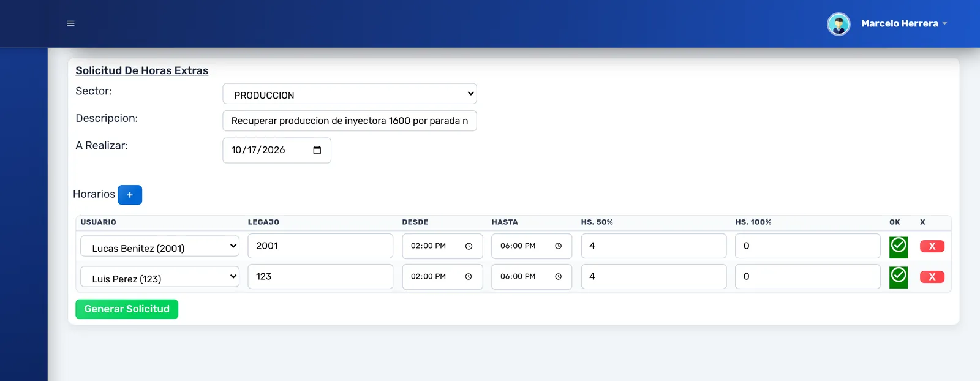Delete the Lucas Benitez row

932,246
